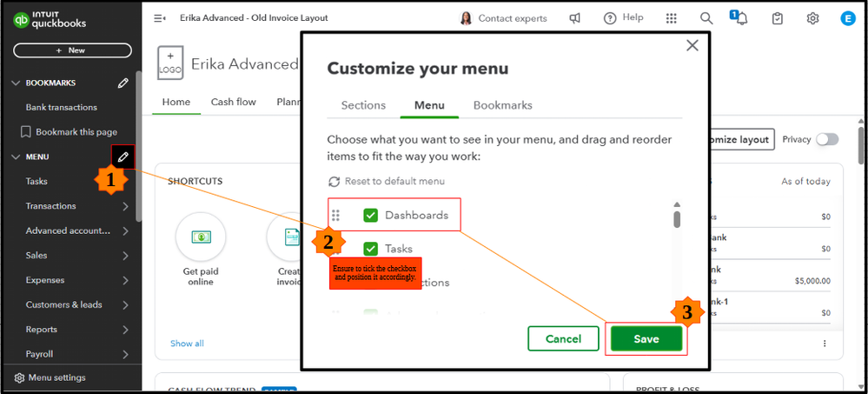Viewport: 868px width, 394px height.
Task: Click Reset to default menu link
Action: [394, 181]
